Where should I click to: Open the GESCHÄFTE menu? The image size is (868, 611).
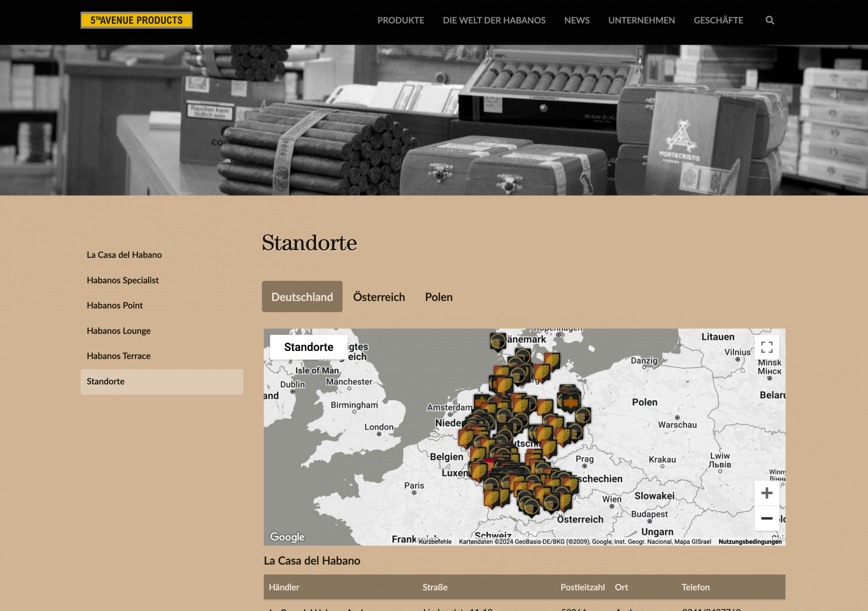tap(718, 20)
